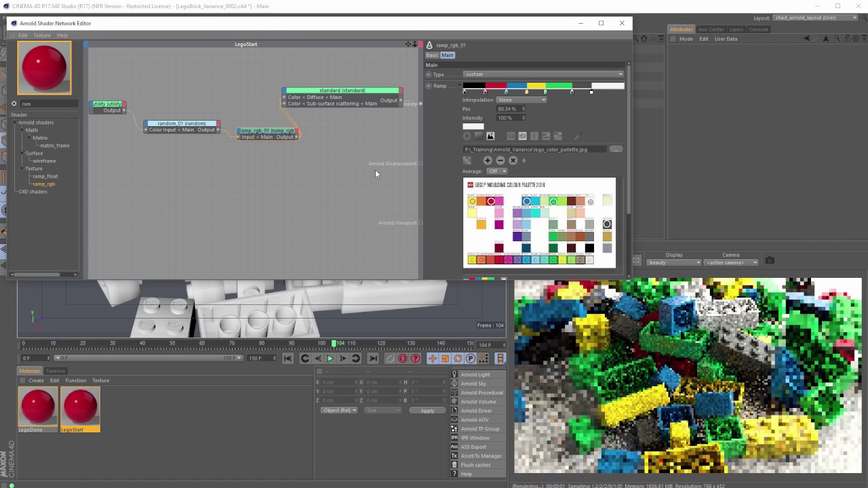This screenshot has width=868, height=488.
Task: Toggle the Ramp parameter animation circle
Action: [x=429, y=86]
